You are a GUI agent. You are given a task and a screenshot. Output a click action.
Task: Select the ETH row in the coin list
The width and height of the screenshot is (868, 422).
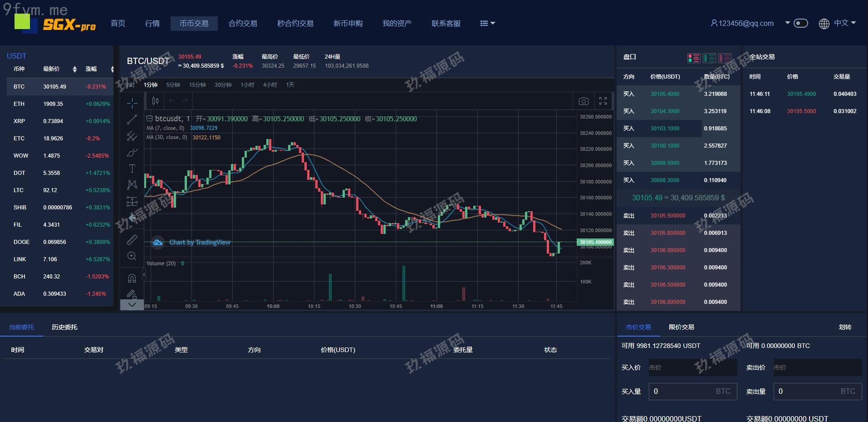click(60, 104)
